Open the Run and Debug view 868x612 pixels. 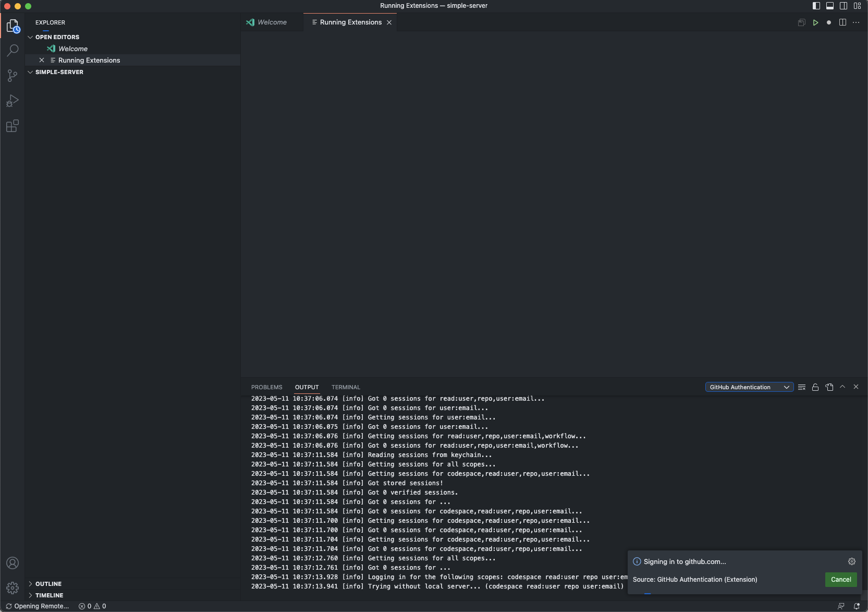(13, 100)
